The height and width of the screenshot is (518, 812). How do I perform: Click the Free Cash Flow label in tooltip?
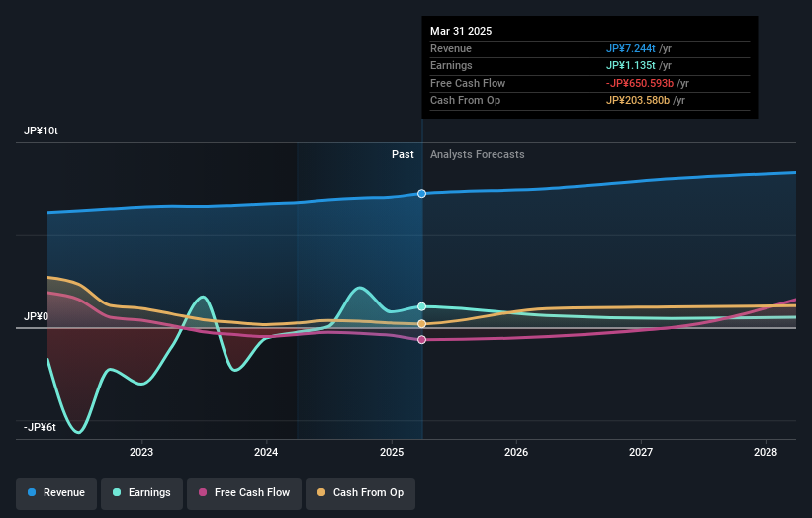(x=468, y=83)
